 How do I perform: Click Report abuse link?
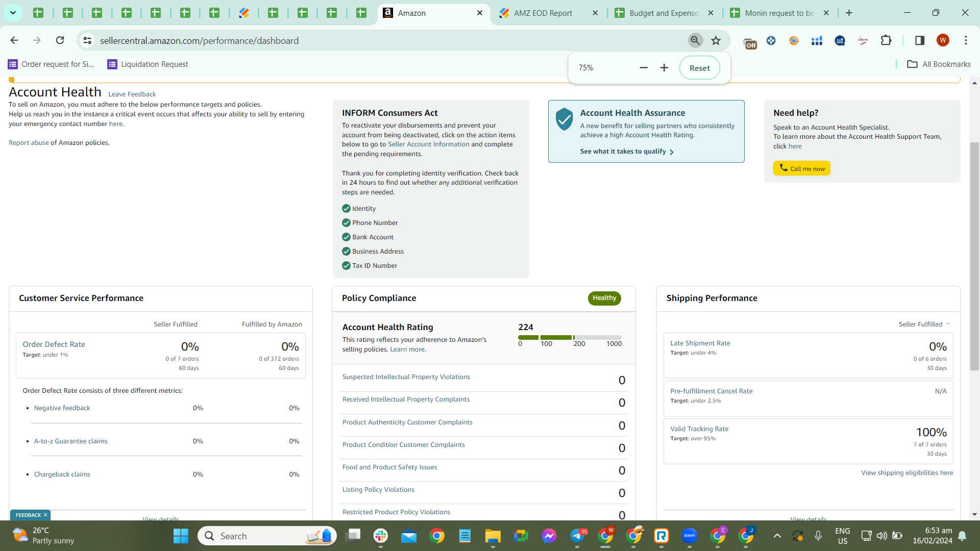pyautogui.click(x=29, y=143)
